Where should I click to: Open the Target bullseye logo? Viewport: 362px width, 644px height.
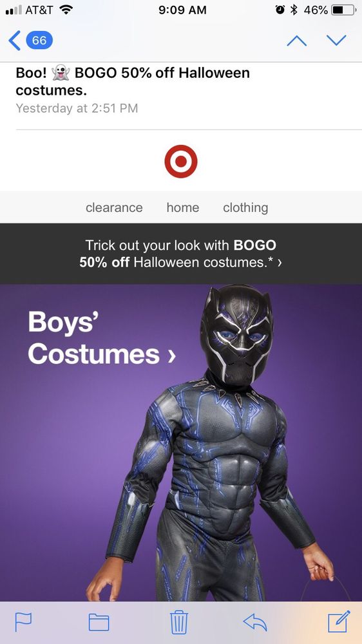coord(181,162)
